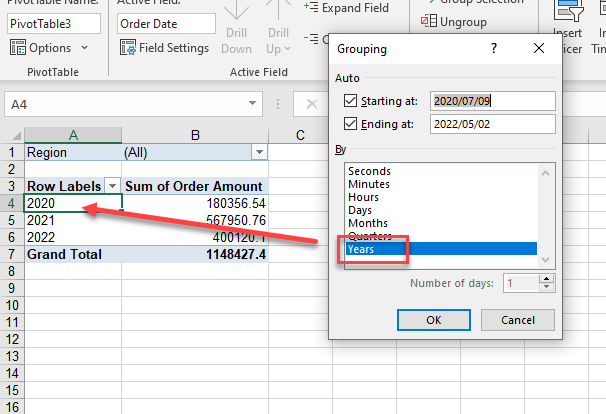Close the Grouping dialog

(540, 48)
